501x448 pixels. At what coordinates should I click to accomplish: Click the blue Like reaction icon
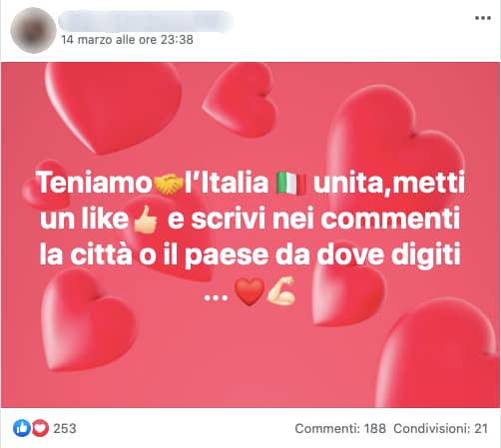(x=22, y=428)
